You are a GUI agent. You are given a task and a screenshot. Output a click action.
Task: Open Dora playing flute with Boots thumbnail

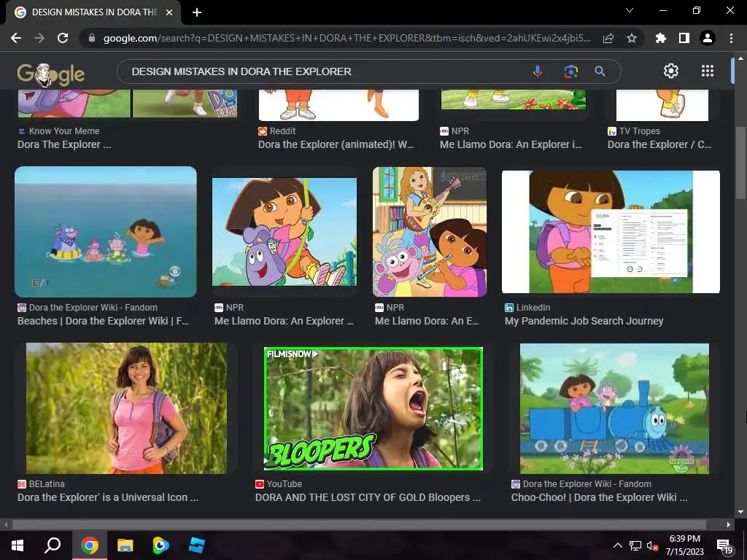pos(430,232)
